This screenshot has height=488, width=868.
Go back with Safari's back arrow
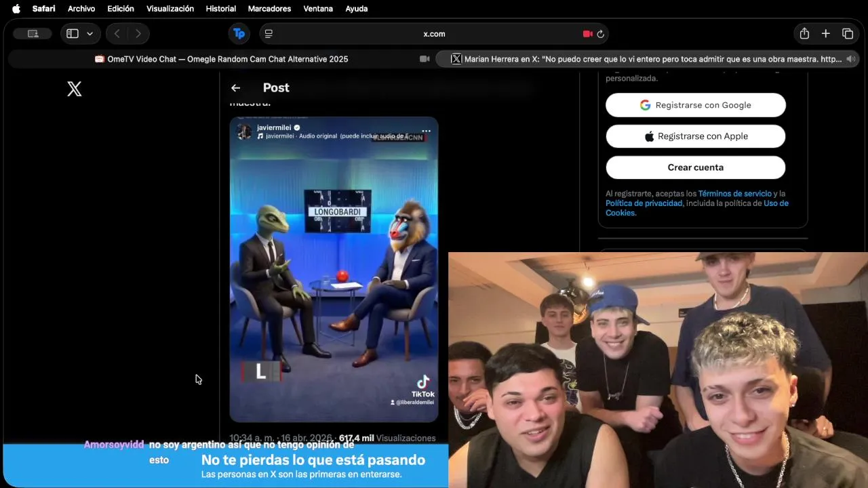tap(117, 34)
